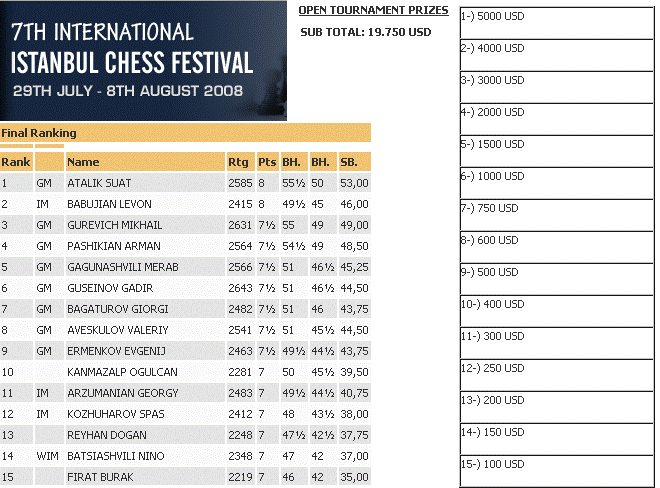Select player ATALIK SUAT in ranking
This screenshot has width=660, height=488.
pyautogui.click(x=99, y=183)
